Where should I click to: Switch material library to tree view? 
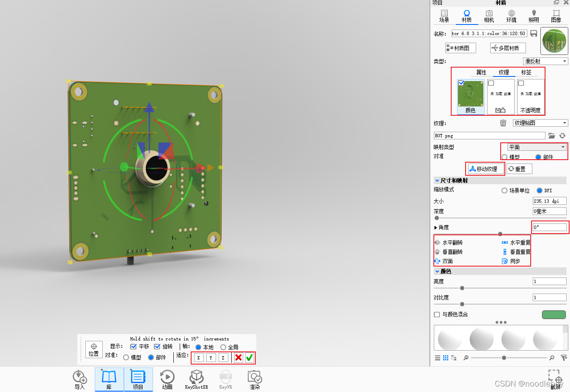[x=454, y=358]
